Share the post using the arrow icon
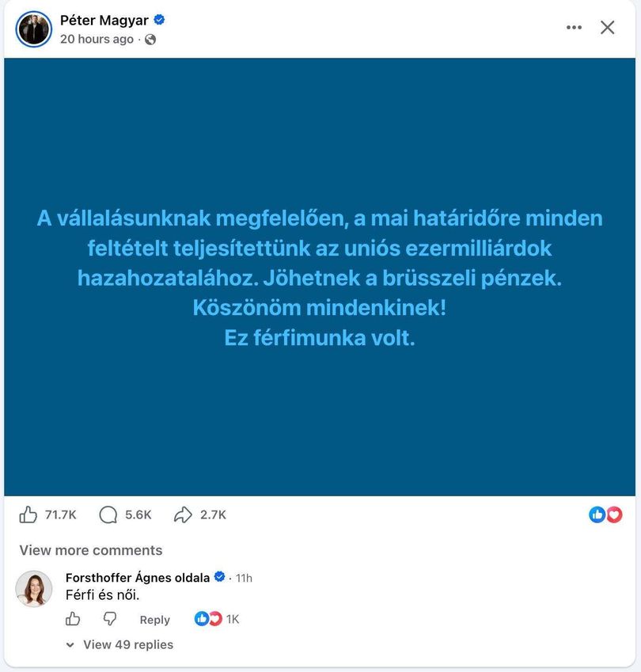The height and width of the screenshot is (672, 641). click(x=183, y=514)
